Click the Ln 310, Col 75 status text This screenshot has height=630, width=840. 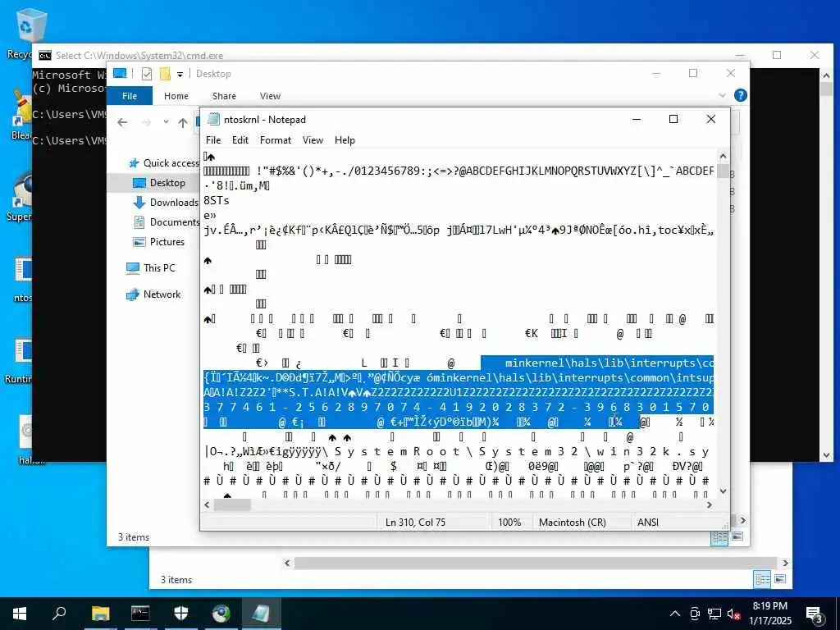pos(415,522)
